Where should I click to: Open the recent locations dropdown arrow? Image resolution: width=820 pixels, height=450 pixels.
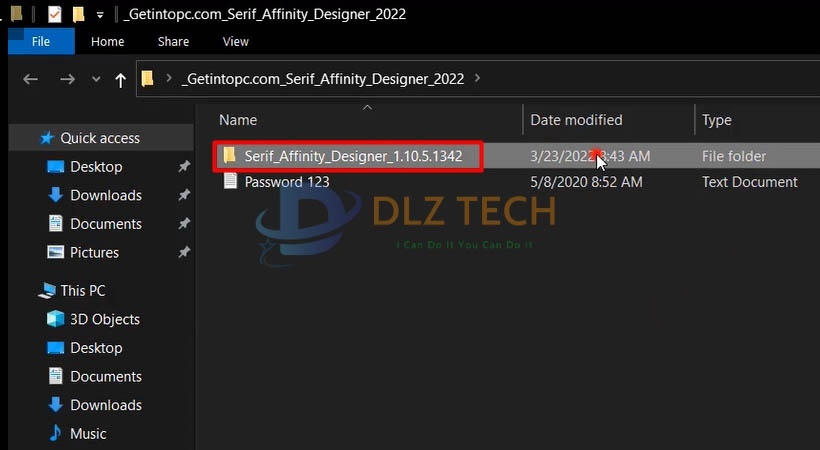point(96,80)
